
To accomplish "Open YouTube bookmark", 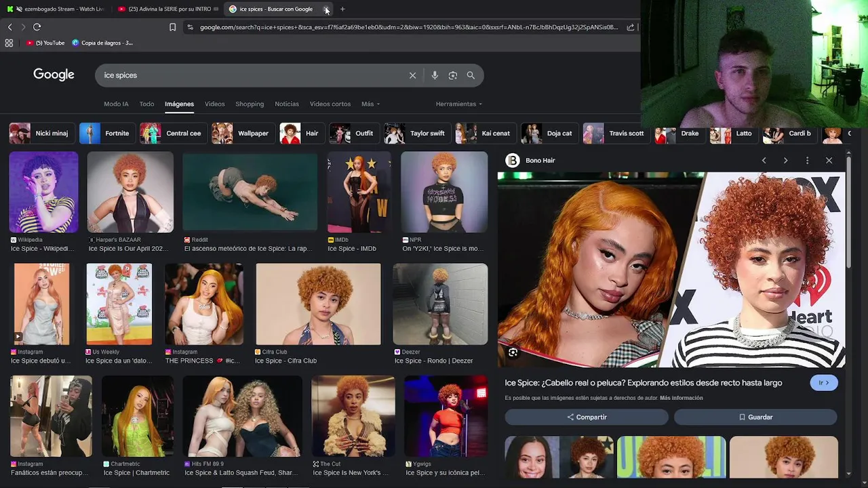I will [45, 43].
